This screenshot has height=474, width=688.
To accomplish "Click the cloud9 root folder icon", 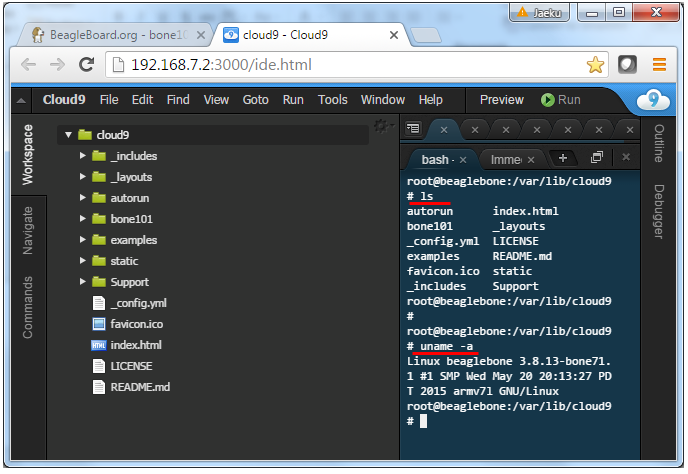I will point(85,135).
